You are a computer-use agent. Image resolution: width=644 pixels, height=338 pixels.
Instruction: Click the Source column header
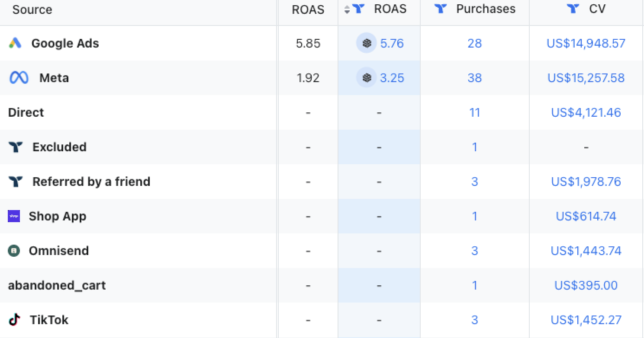[x=32, y=10]
